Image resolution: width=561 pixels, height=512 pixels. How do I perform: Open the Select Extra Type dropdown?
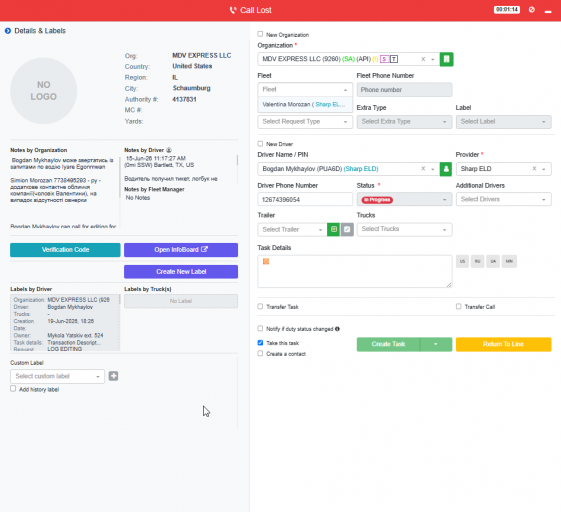point(404,122)
